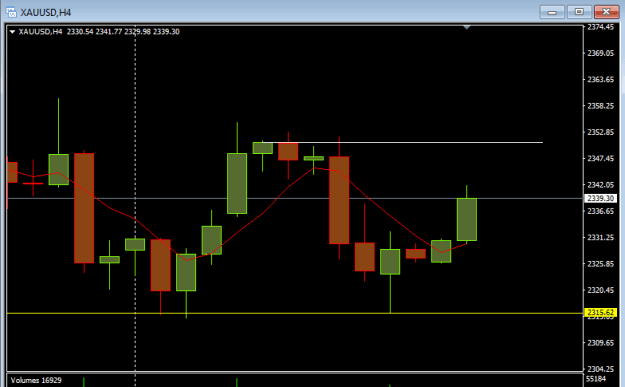This screenshot has height=387, width=625.
Task: Close the XAUUSD,H4 chart window
Action: (x=606, y=12)
